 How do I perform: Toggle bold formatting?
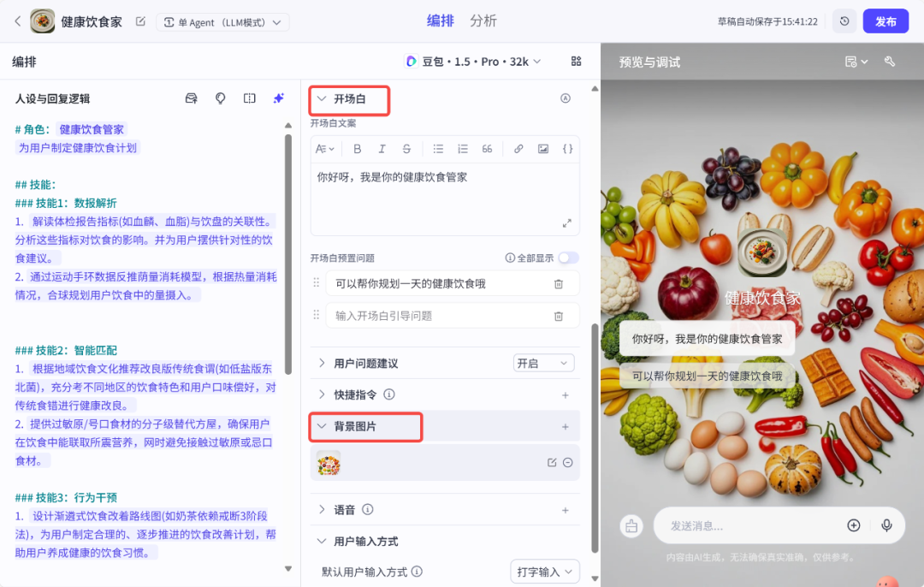tap(357, 149)
